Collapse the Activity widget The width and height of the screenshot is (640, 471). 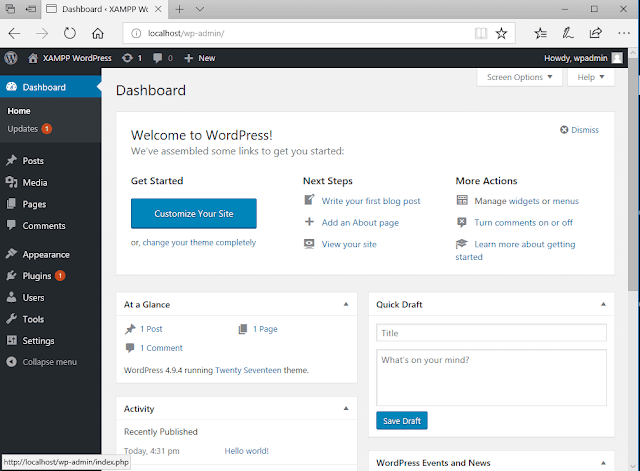pyautogui.click(x=346, y=408)
